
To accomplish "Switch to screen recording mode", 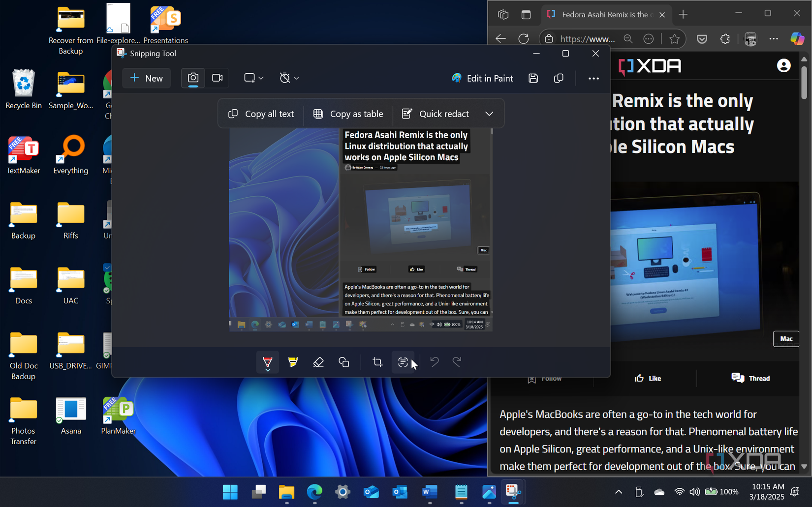I will pyautogui.click(x=217, y=78).
